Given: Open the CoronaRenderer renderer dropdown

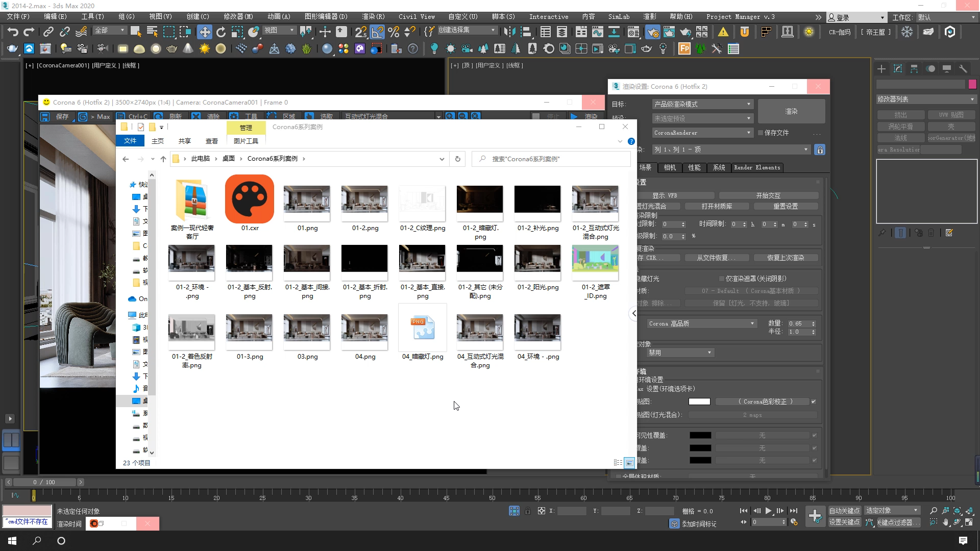Looking at the screenshot, I should point(702,133).
